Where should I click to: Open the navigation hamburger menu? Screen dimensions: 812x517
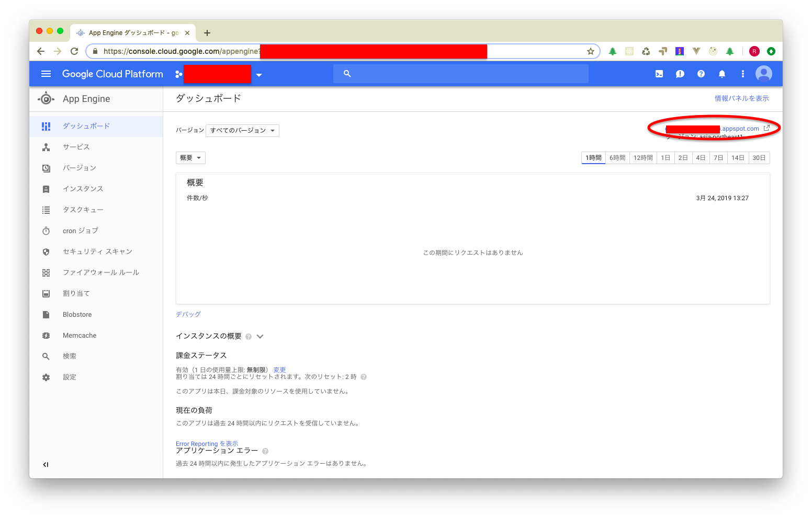(x=46, y=74)
